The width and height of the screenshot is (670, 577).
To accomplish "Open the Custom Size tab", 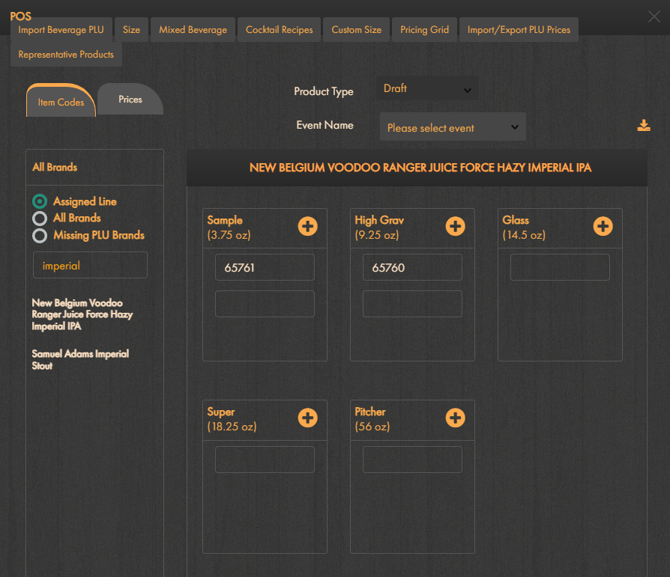I will [356, 29].
